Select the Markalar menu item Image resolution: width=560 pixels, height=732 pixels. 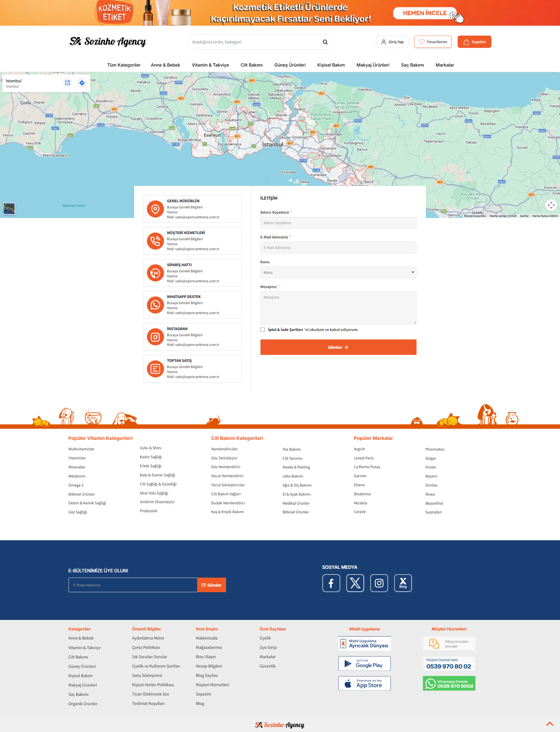point(445,65)
